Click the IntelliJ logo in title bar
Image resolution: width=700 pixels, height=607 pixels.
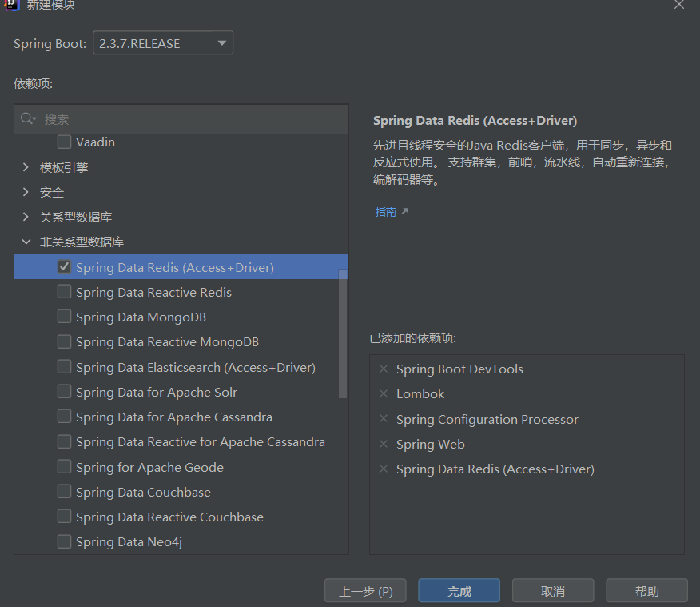[12, 5]
